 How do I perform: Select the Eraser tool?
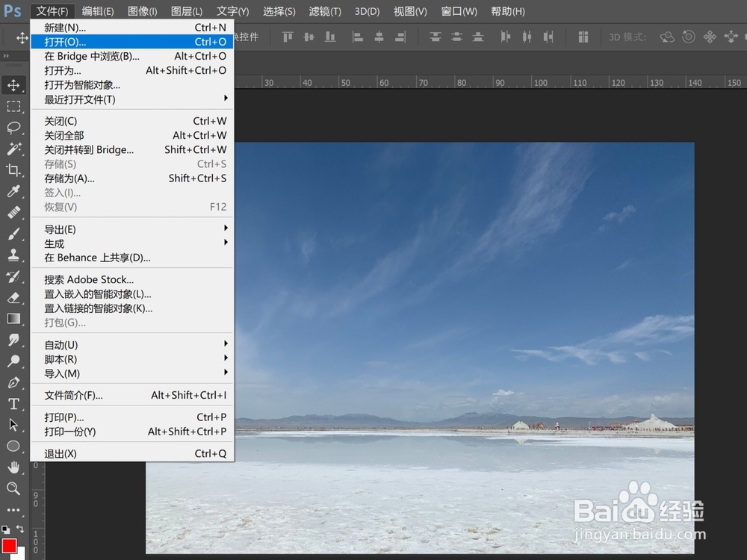click(x=13, y=298)
